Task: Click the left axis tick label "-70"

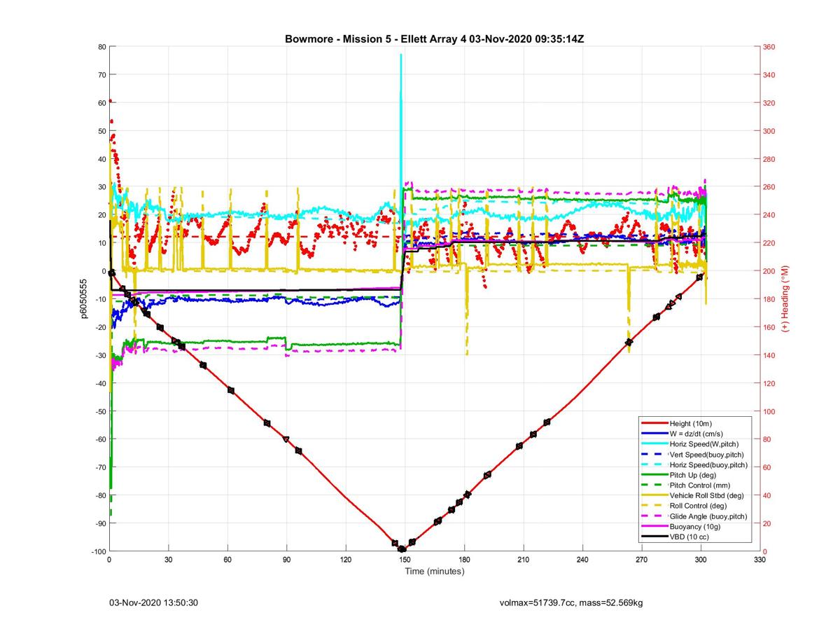Action: tap(99, 467)
